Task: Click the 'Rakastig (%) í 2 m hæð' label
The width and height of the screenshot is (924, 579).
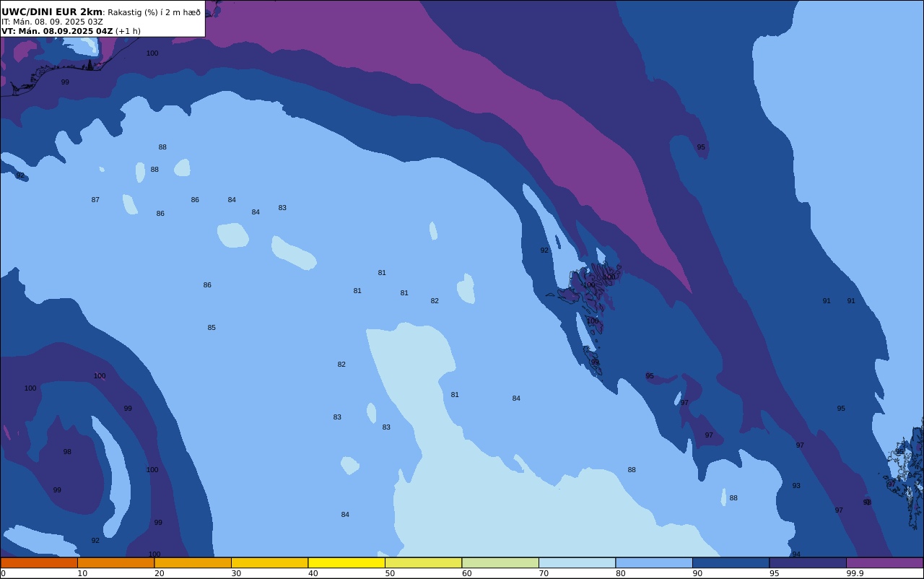Action: 154,12
